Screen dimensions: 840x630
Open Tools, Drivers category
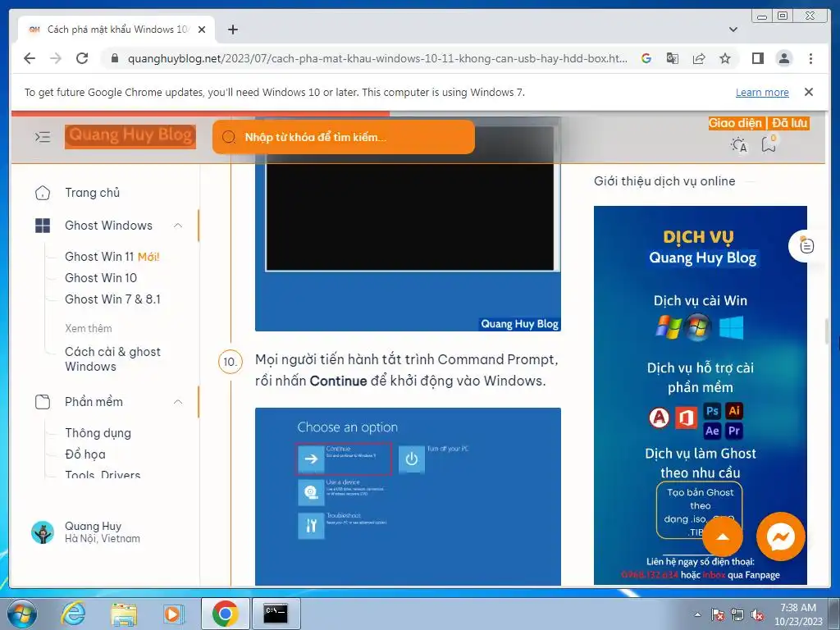coord(103,475)
